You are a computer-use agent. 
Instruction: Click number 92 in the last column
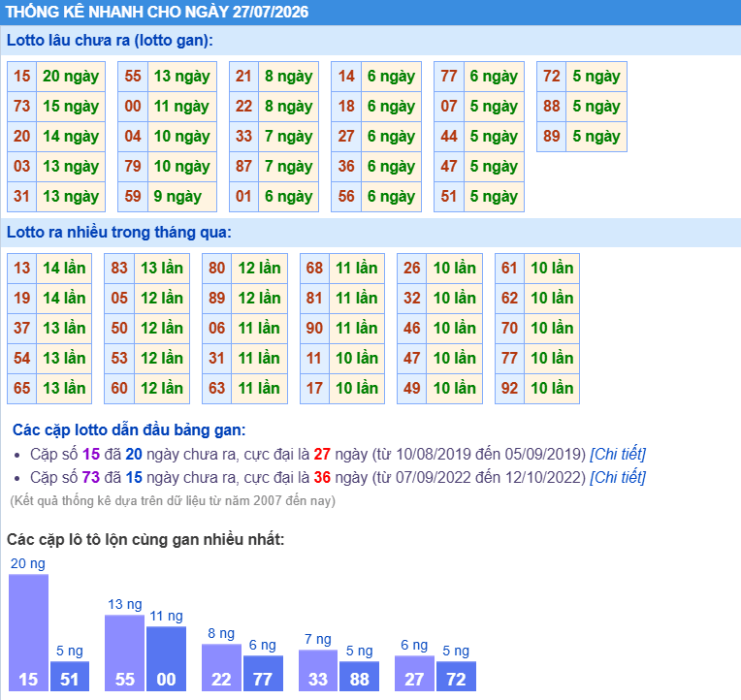tap(509, 388)
